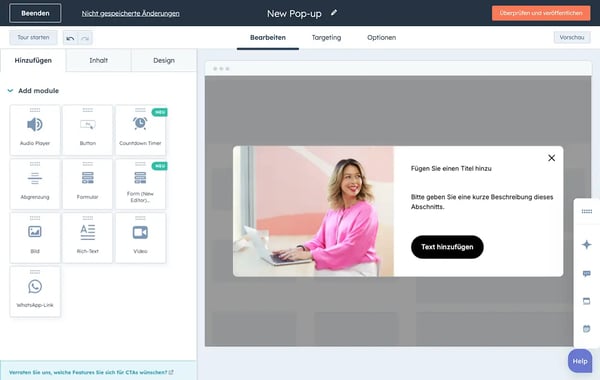Add the Rich-Text module

[x=88, y=238]
